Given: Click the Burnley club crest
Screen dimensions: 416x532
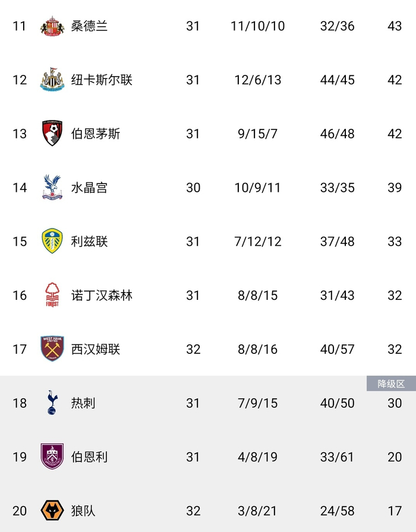Looking at the screenshot, I should 52,457.
